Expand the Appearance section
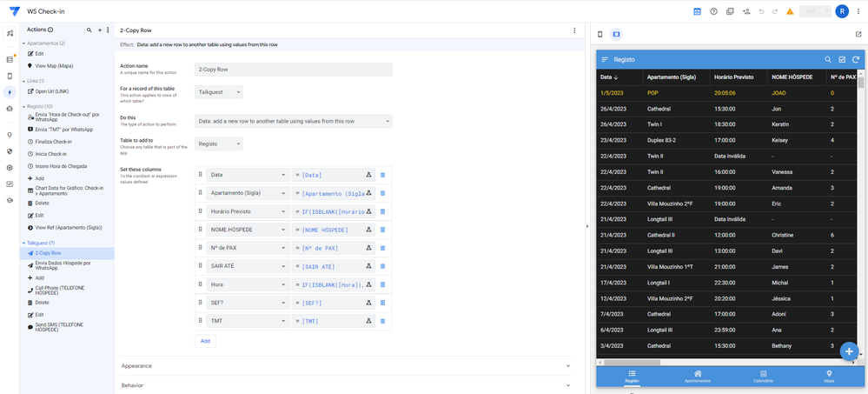 pos(346,366)
